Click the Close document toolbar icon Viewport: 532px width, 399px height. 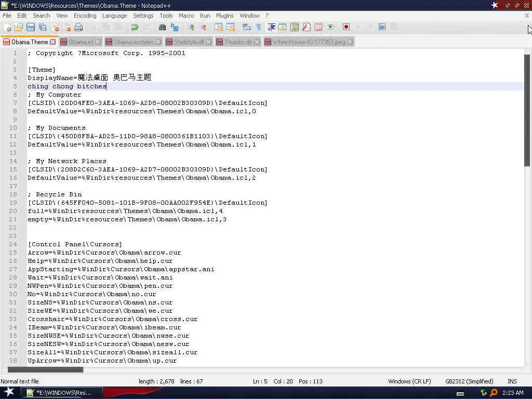tap(55, 28)
